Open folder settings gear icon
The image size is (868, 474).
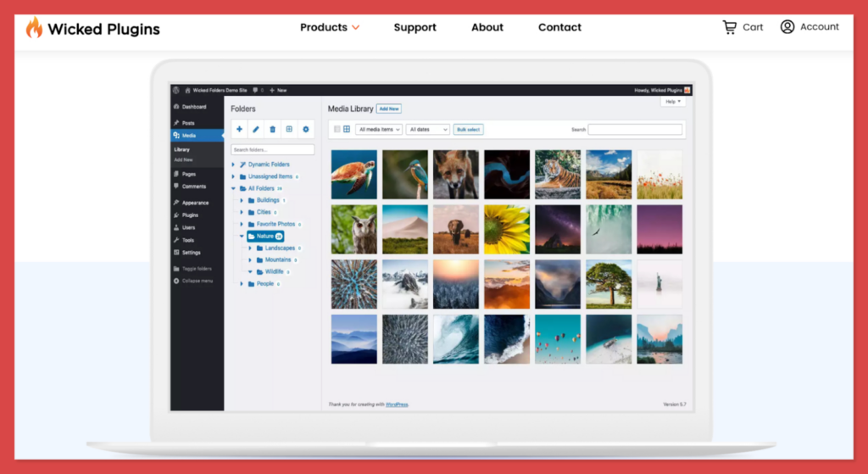(x=305, y=129)
